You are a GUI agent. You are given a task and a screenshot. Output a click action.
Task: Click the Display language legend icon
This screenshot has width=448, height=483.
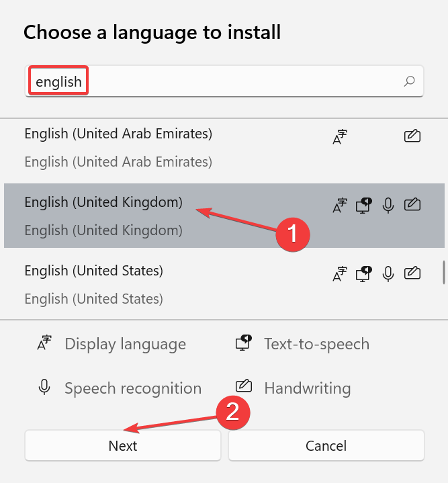coord(45,344)
